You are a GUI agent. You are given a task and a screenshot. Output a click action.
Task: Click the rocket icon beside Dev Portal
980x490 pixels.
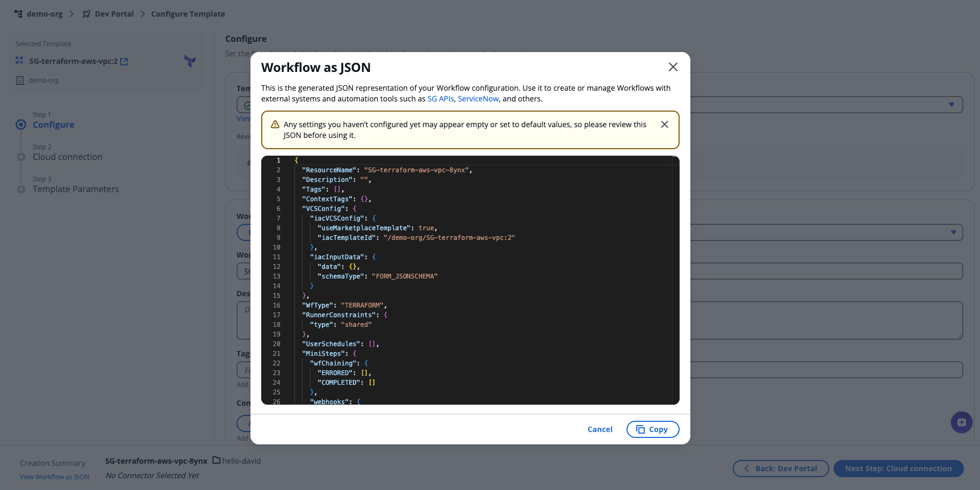86,13
